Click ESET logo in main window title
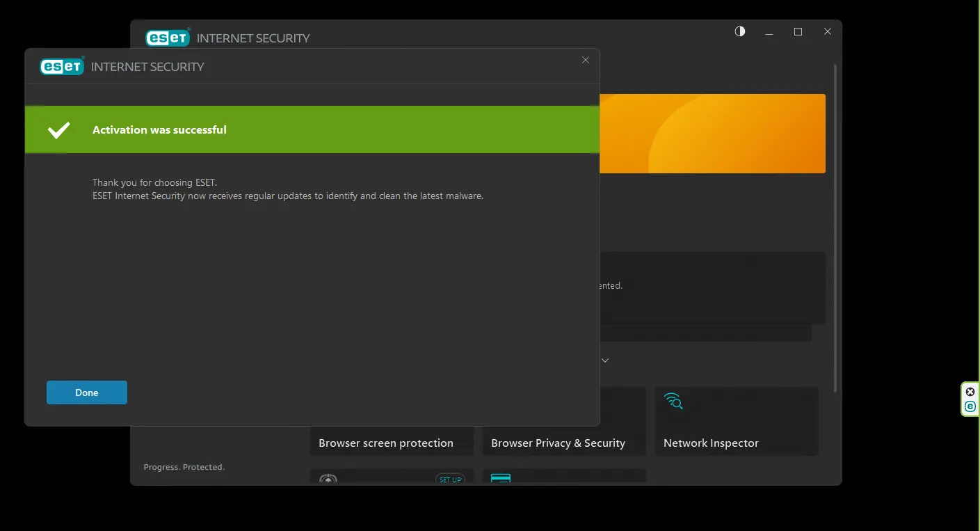980x531 pixels. click(x=168, y=38)
